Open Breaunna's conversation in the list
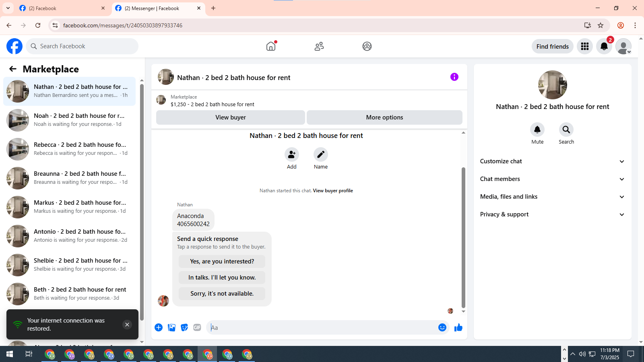 pos(69,178)
